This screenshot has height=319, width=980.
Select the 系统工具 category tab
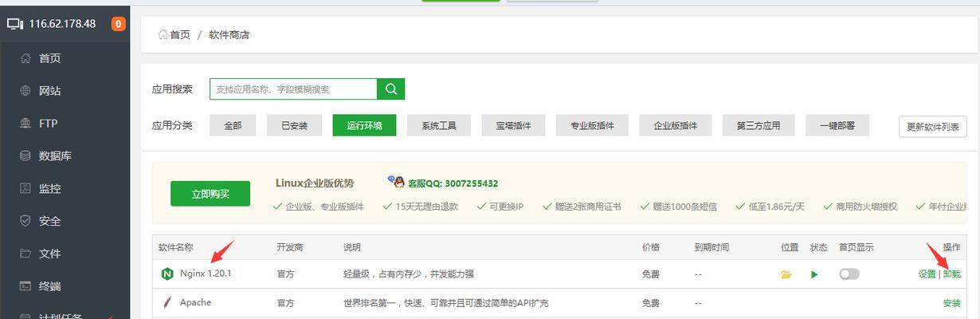pos(439,125)
